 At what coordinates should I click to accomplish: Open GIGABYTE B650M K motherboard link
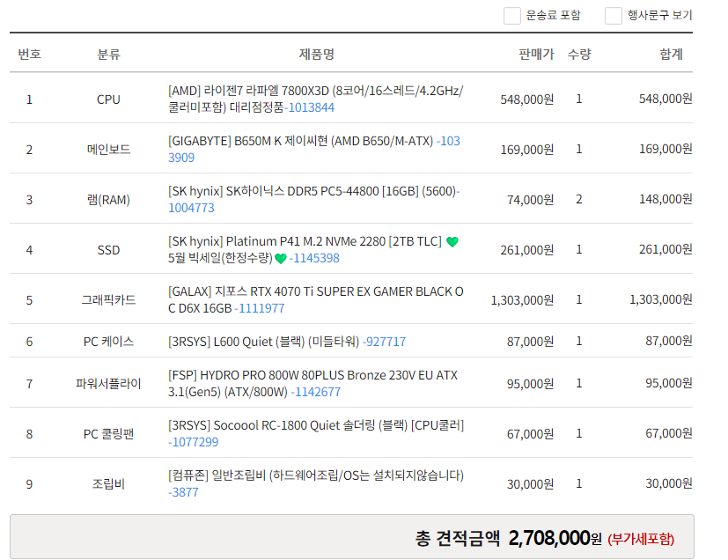pyautogui.click(x=314, y=149)
